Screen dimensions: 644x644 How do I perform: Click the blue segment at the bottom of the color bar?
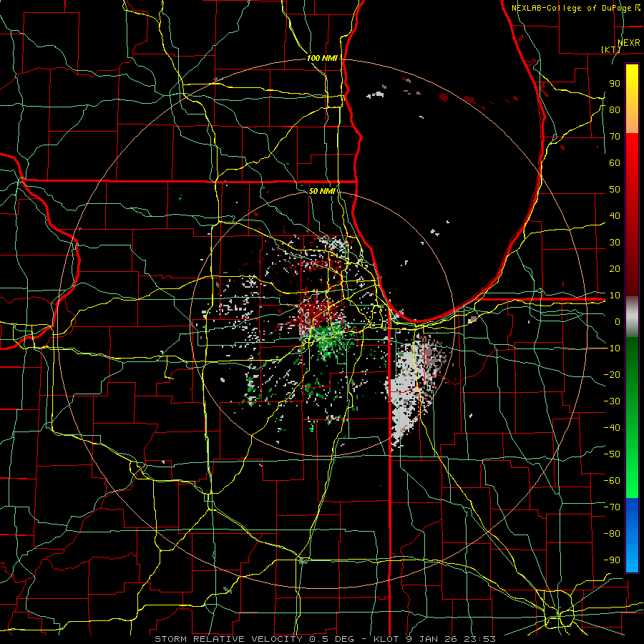[x=632, y=535]
